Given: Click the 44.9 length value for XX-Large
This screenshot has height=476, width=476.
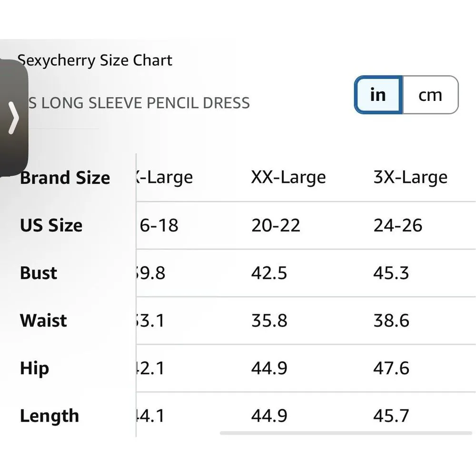Looking at the screenshot, I should (x=270, y=416).
